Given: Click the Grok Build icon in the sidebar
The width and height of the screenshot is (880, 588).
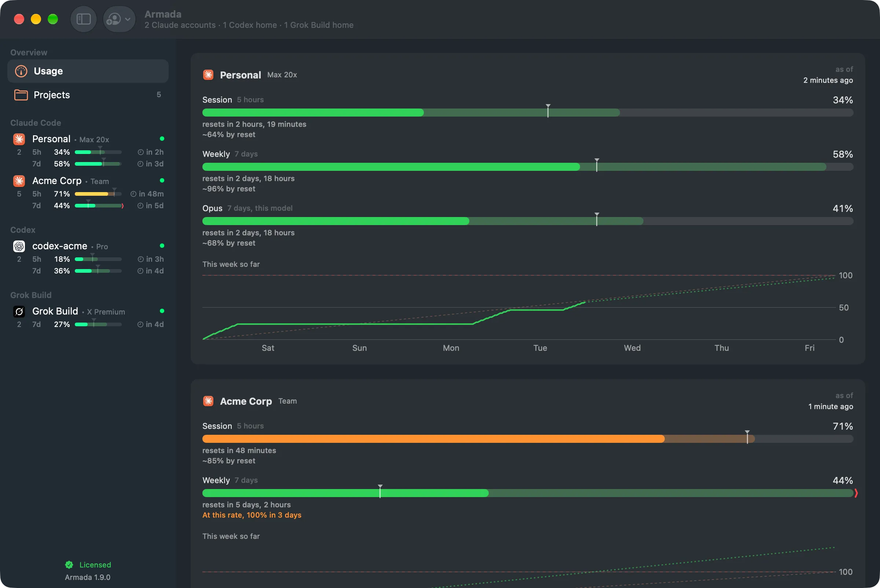Looking at the screenshot, I should pos(19,311).
